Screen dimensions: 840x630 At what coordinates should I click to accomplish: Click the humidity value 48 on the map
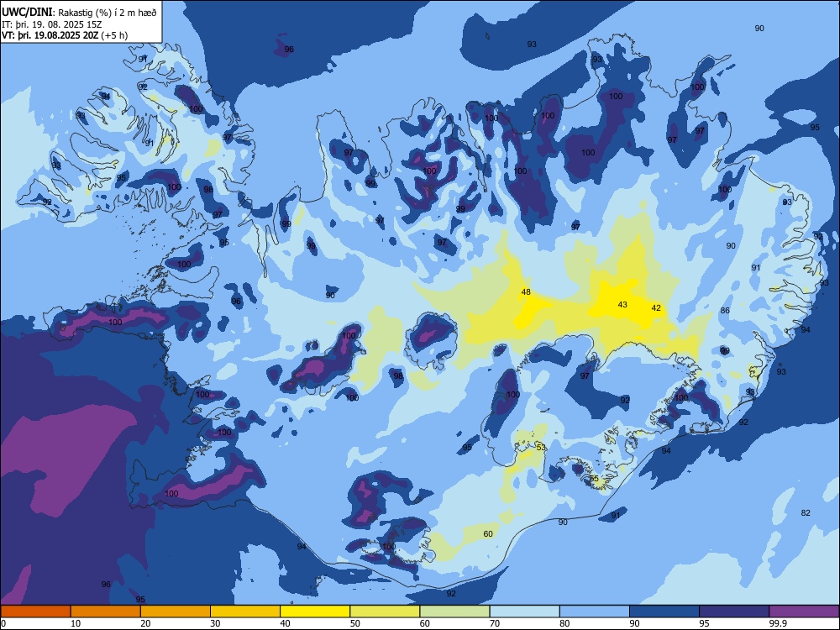[526, 292]
